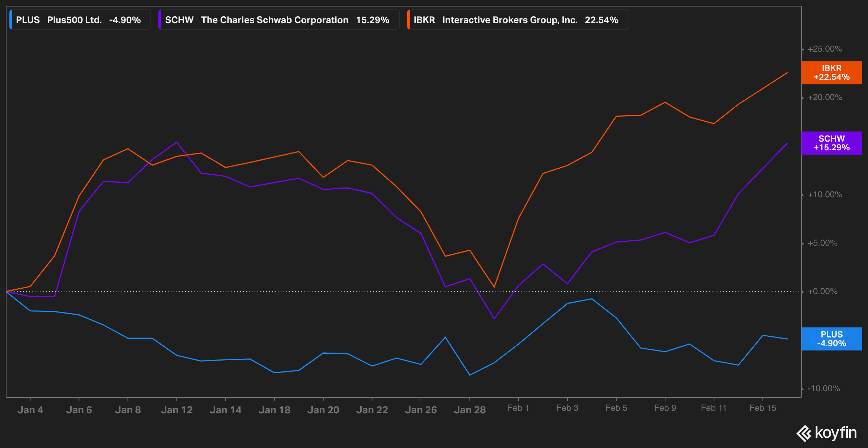Click the +25.00% axis label
Screen dimensions: 868x448
[x=825, y=49]
